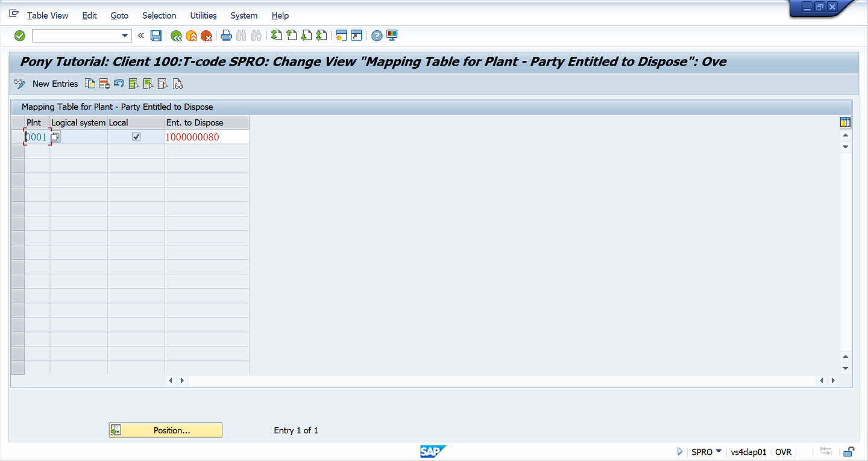Image resolution: width=868 pixels, height=461 pixels.
Task: Delete the selected row entry icon
Action: click(104, 83)
